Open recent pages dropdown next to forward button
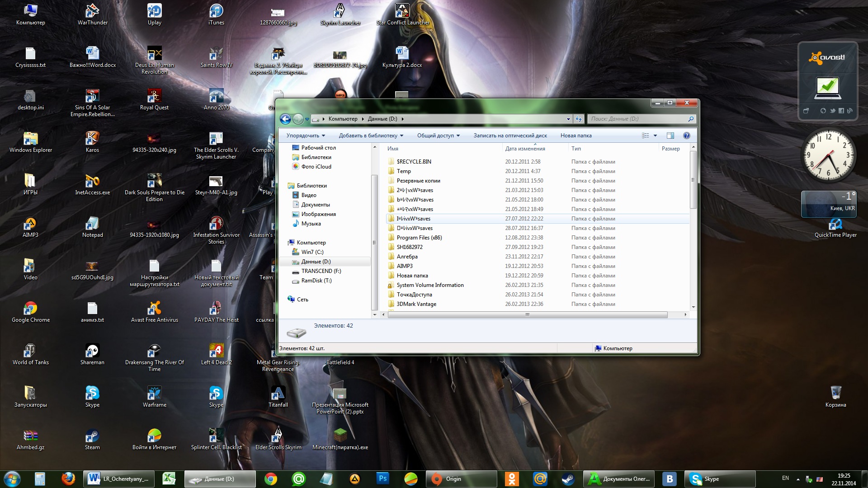This screenshot has height=488, width=868. pos(307,119)
